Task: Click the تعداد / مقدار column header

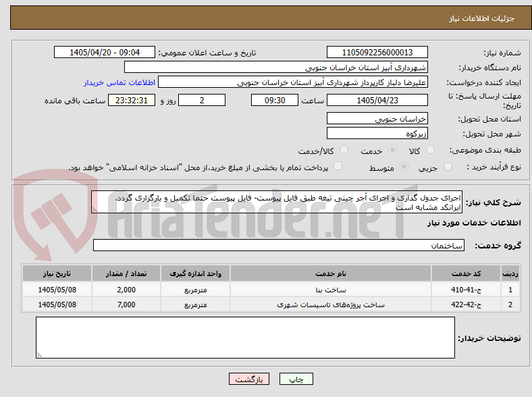Action: tap(126, 273)
